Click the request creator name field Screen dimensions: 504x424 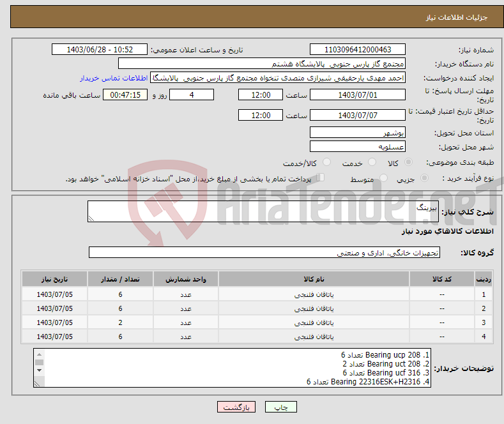(x=278, y=78)
